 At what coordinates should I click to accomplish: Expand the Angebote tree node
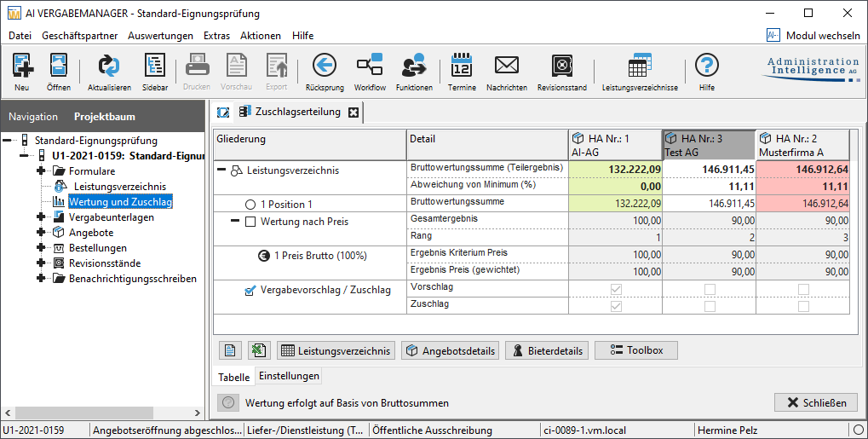coord(40,232)
